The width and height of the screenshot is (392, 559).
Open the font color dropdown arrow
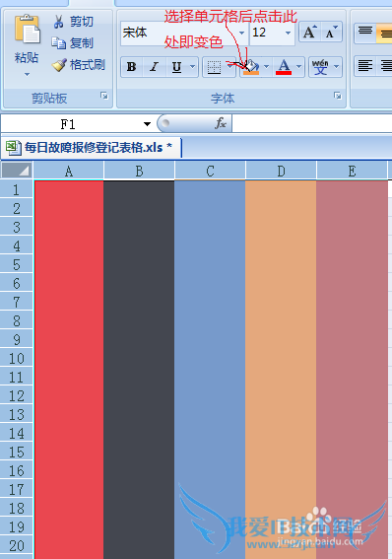pyautogui.click(x=299, y=67)
